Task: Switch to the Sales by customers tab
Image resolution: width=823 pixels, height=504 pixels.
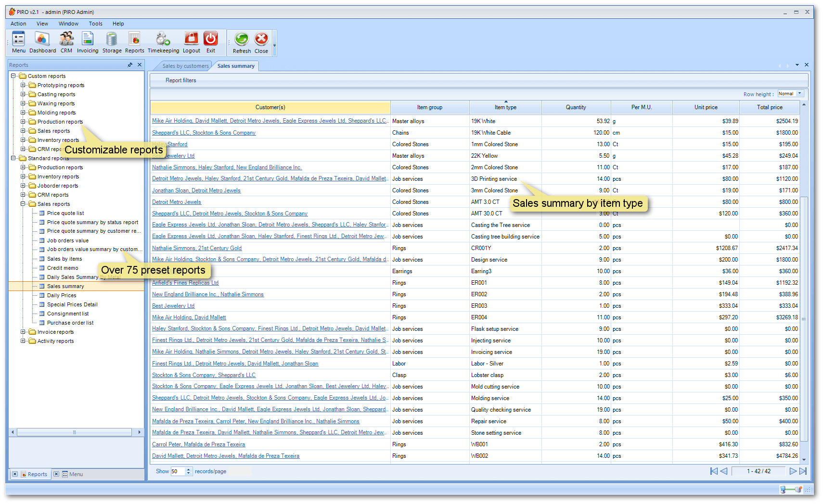Action: click(x=185, y=66)
